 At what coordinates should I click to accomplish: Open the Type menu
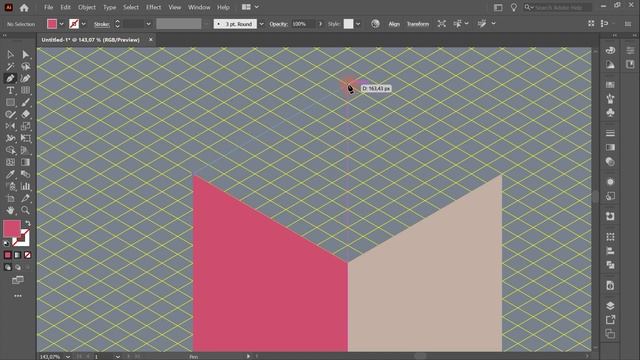109,7
